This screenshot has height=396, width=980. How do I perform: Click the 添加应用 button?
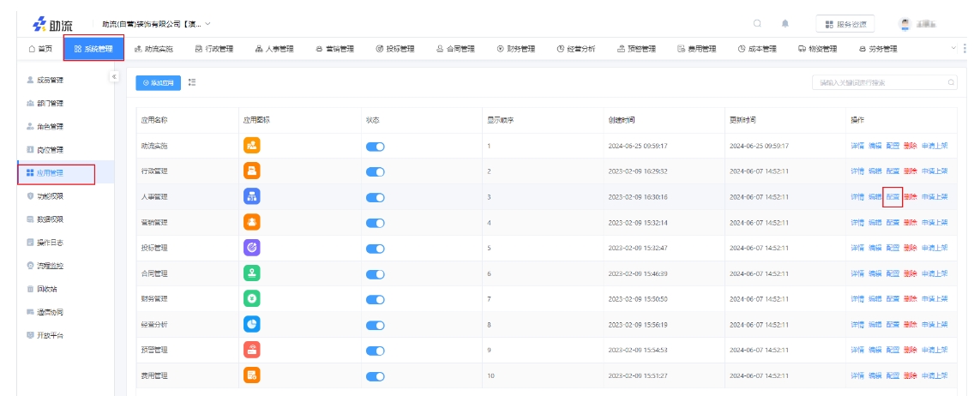[158, 82]
